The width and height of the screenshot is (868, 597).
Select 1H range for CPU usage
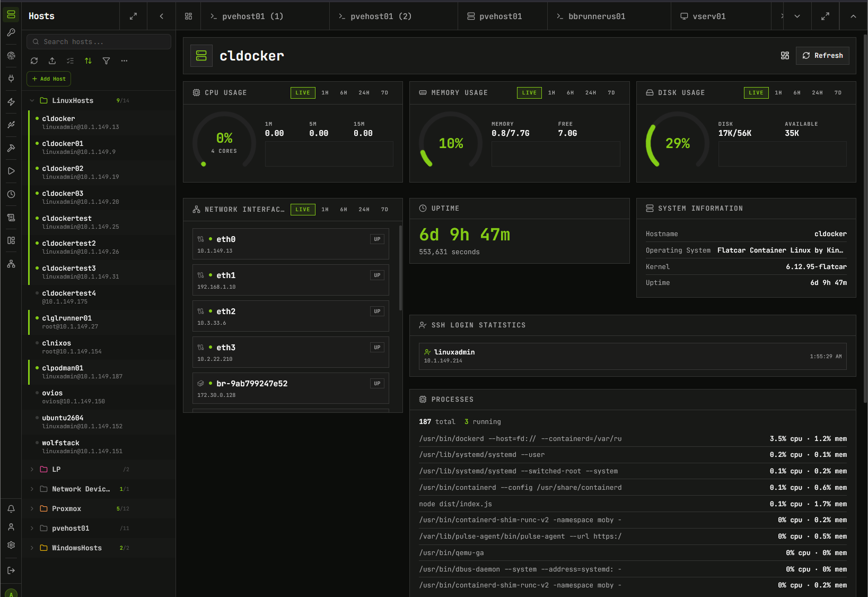coord(325,93)
